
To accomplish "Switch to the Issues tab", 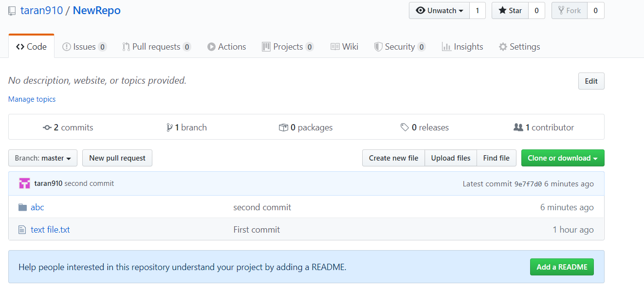I will coord(84,47).
